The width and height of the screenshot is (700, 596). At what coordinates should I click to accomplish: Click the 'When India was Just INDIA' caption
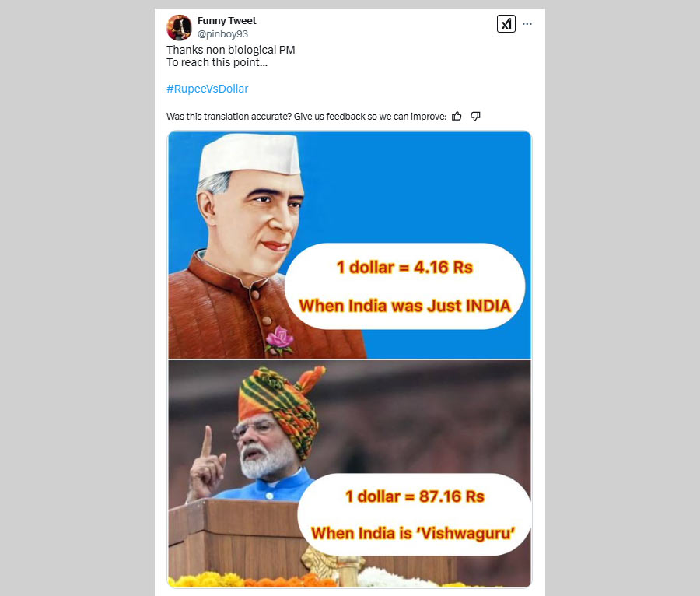click(404, 306)
